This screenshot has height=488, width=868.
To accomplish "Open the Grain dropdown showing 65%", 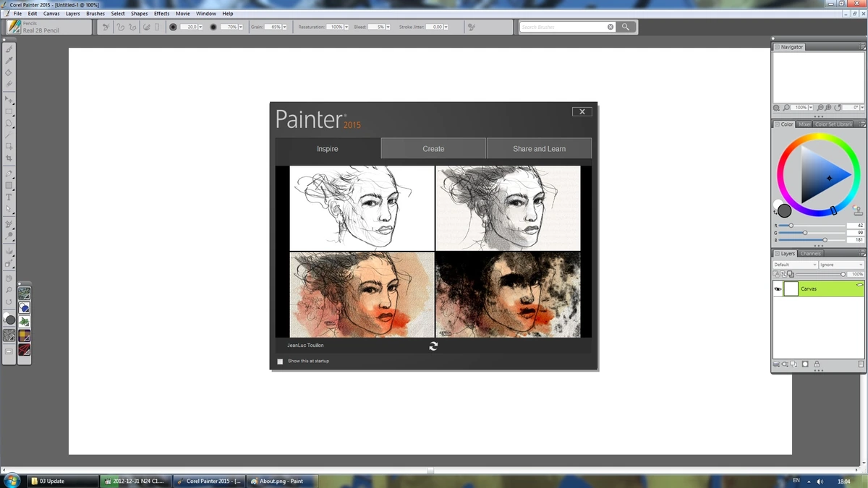I will (x=284, y=27).
